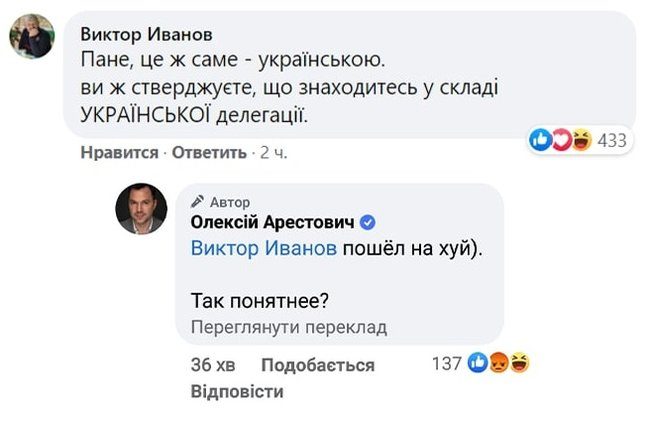
Task: Click the pen icon beside the Автор label
Action: click(196, 201)
